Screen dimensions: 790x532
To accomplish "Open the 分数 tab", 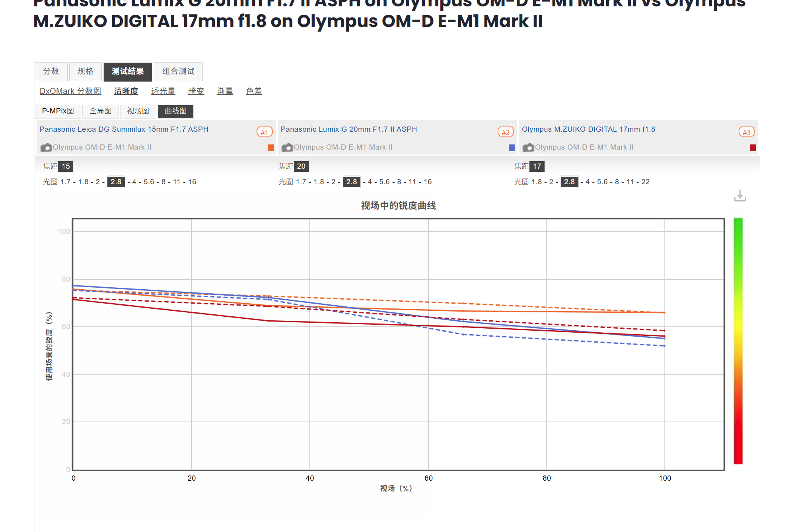I will tap(51, 72).
